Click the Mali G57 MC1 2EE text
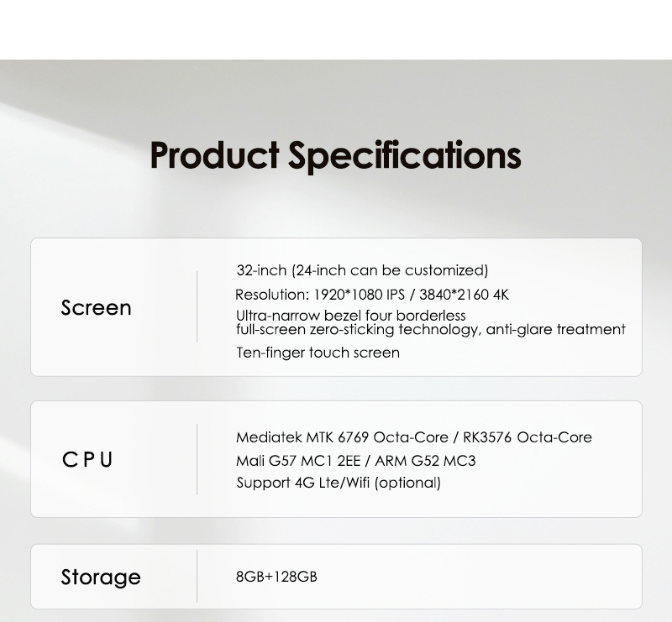Screen dimensions: 672x622 297,461
